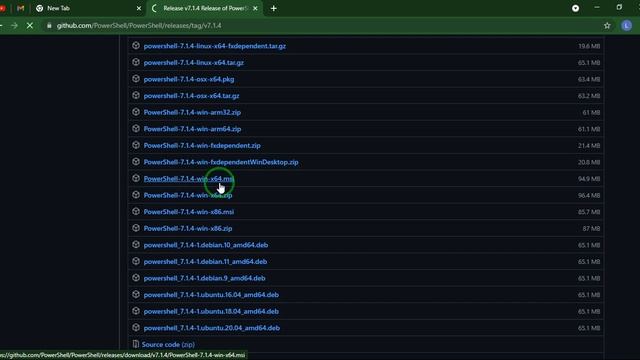This screenshot has height=360, width=640.
Task: Click the 96.4 MB size for win-x64.zip
Action: pyautogui.click(x=589, y=196)
